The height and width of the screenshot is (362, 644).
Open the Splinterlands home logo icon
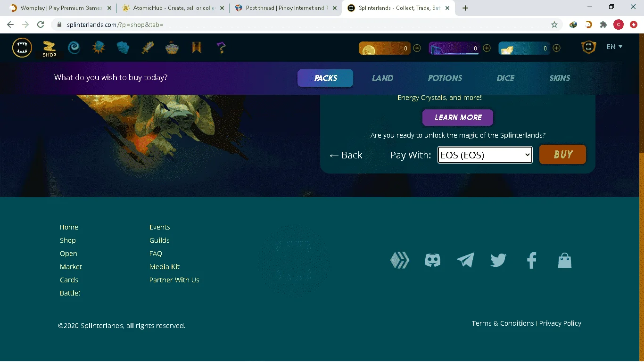tap(22, 48)
